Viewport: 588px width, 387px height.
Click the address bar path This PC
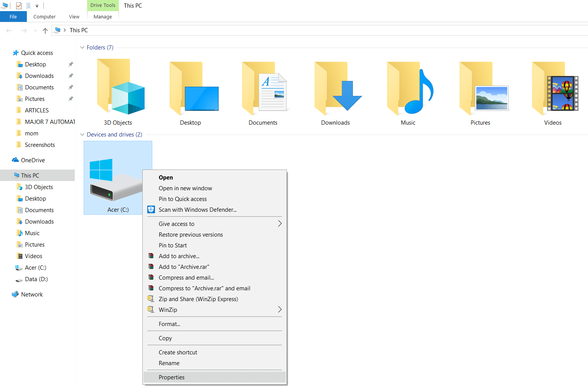pos(79,30)
